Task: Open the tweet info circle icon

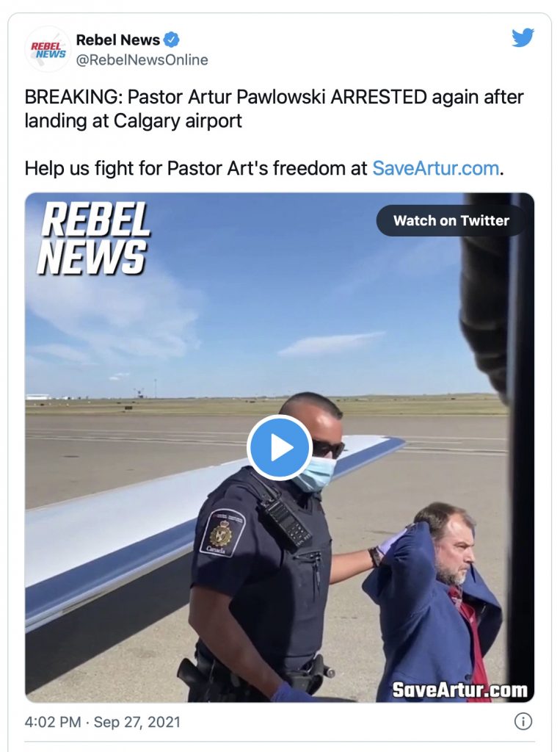Action: (523, 721)
